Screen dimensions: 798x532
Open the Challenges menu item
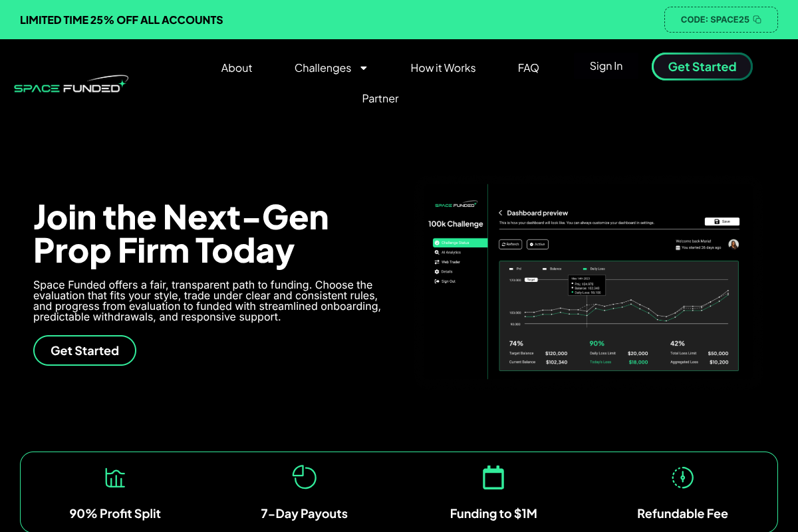323,68
